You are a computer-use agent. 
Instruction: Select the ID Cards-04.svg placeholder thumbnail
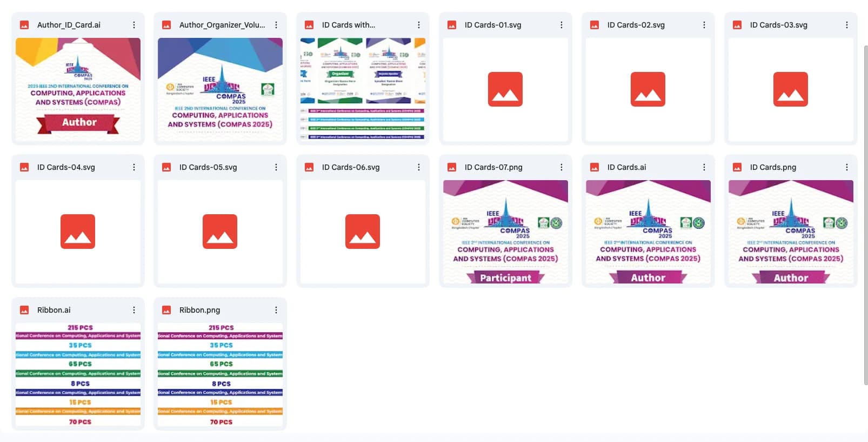(x=78, y=232)
